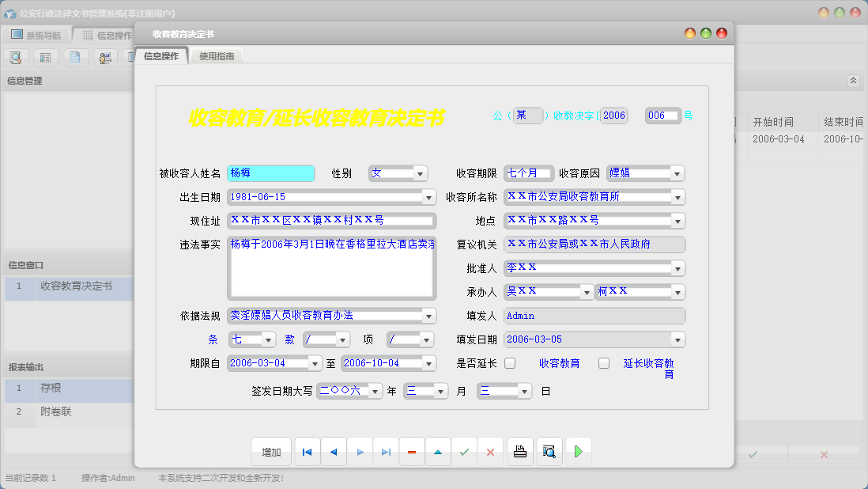868x489 pixels.
Task: Expand the 收容原因 dropdown
Action: coord(677,173)
